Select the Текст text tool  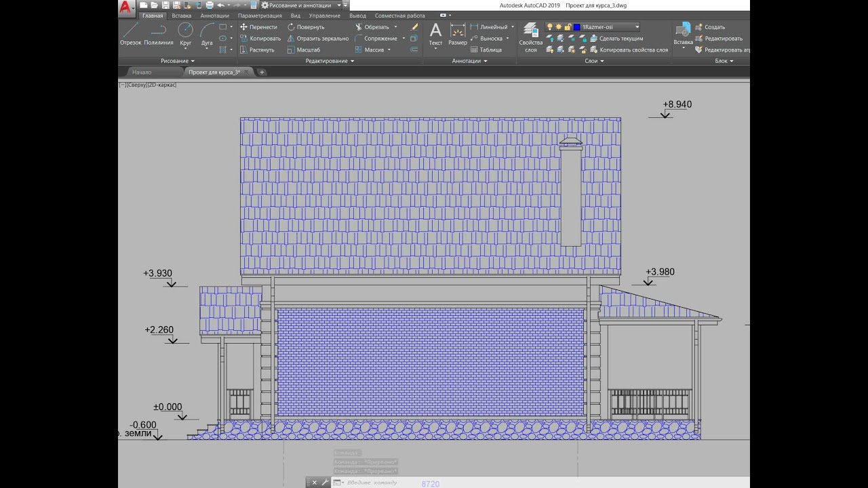point(435,34)
